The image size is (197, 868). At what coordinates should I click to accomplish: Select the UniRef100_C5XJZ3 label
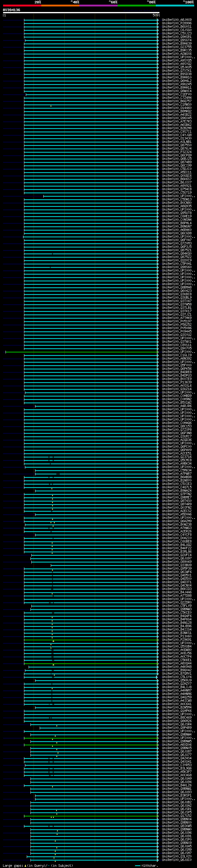(176, 33)
